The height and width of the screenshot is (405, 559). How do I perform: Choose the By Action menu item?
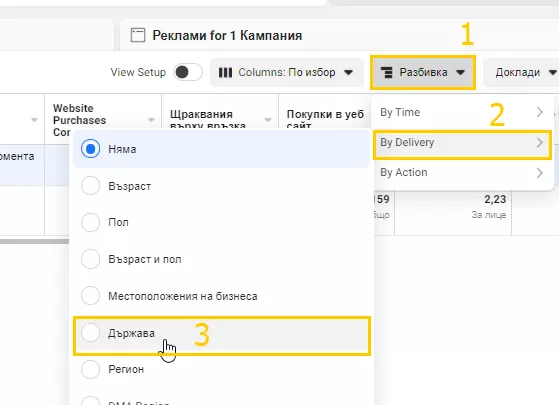(462, 173)
